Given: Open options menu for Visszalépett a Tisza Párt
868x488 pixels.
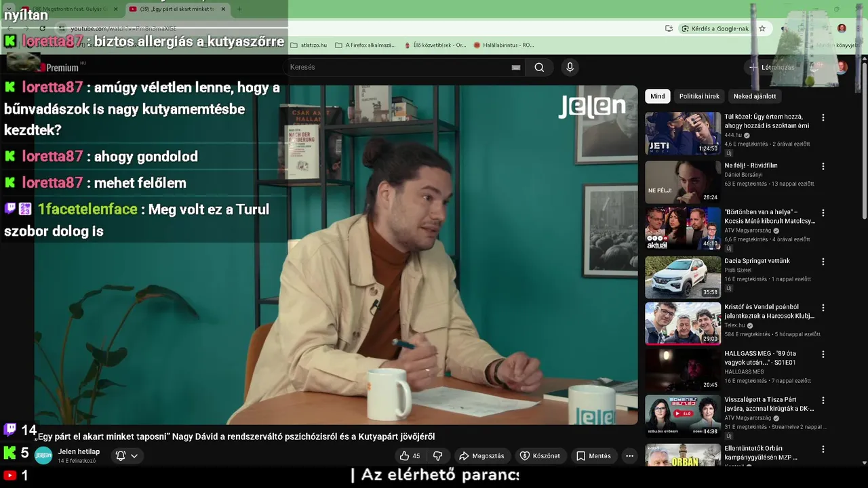Looking at the screenshot, I should click(x=823, y=401).
